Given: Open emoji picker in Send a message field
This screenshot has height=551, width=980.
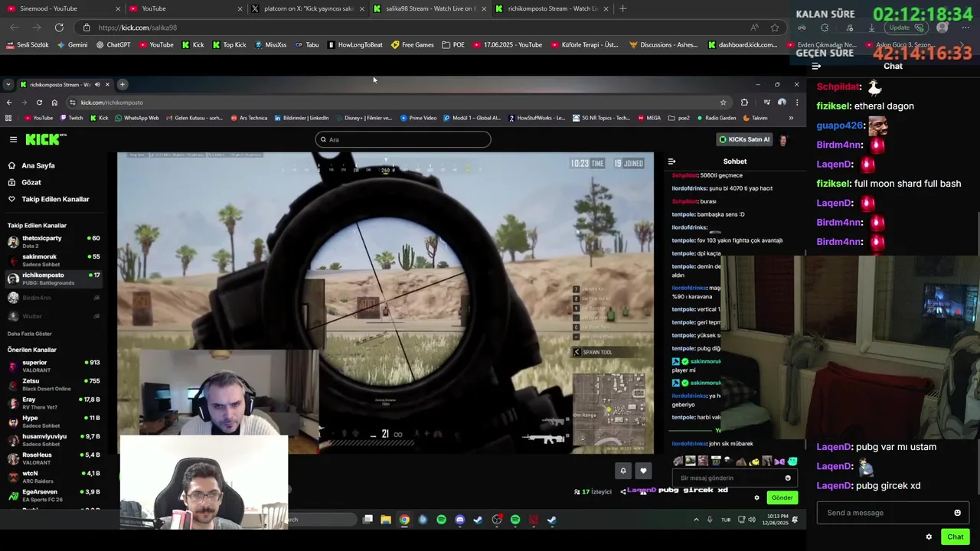Looking at the screenshot, I should coord(957,513).
